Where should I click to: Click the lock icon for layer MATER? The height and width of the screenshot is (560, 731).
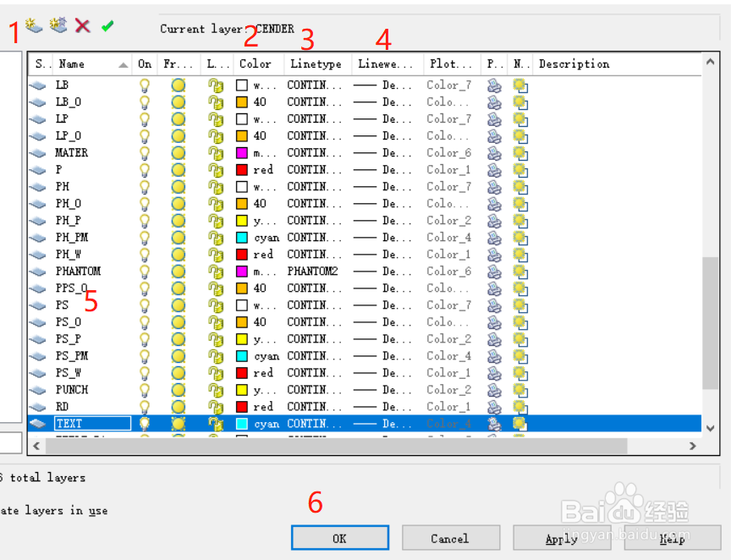point(216,153)
